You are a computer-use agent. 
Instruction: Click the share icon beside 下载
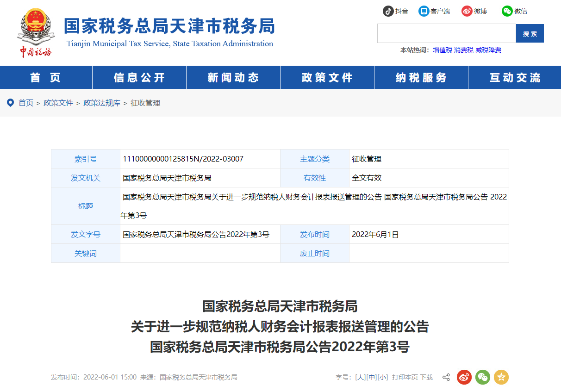446,377
